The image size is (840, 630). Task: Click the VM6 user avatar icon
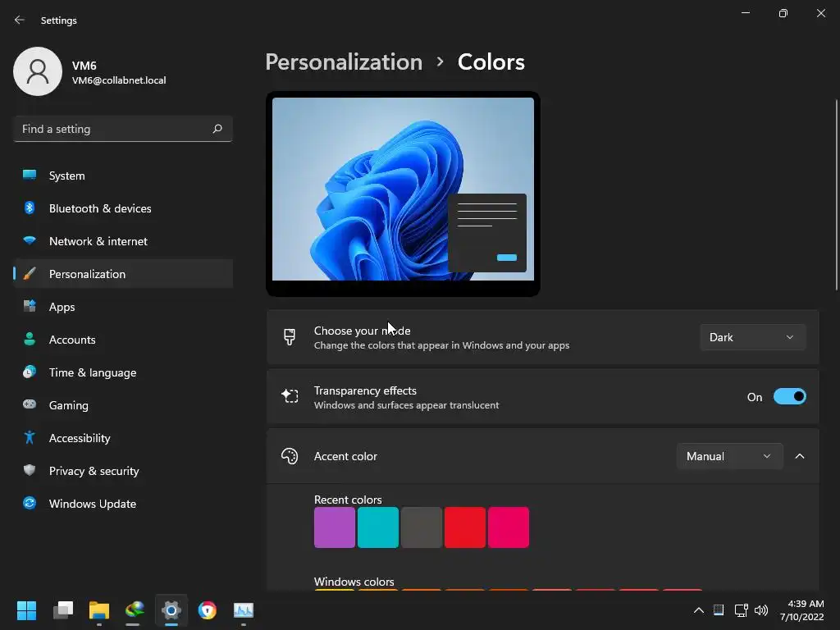tap(38, 71)
